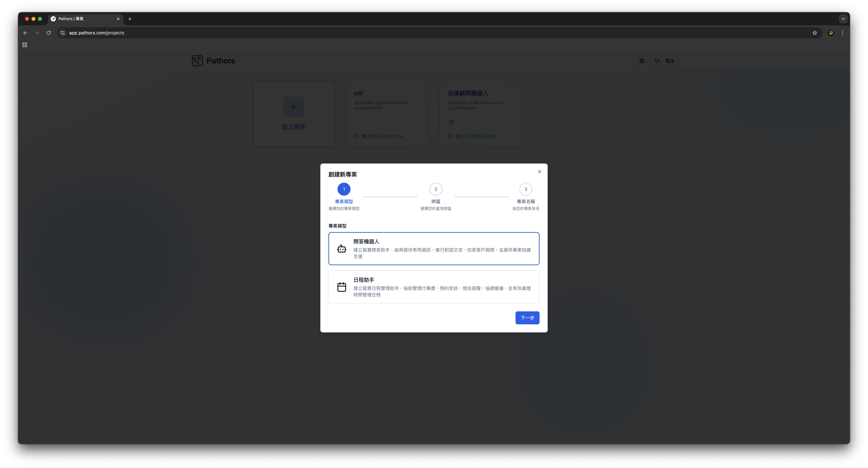Click the robot icon in the 問答機器人 card
This screenshot has height=468, width=868.
342,249
